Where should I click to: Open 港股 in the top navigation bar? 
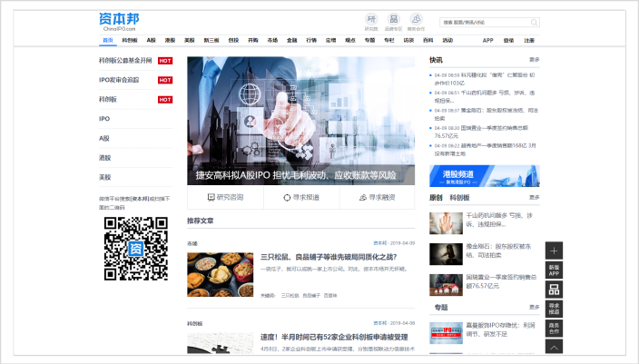(170, 40)
